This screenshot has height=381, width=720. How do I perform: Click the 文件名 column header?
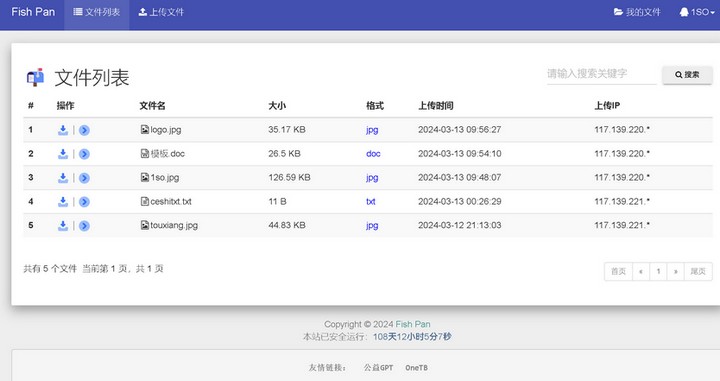[152, 106]
